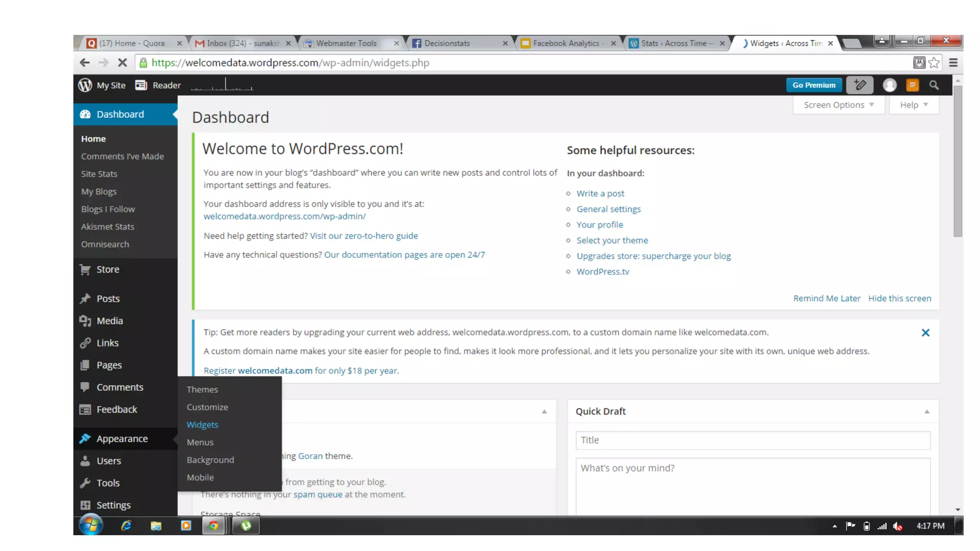This screenshot has width=980, height=551.
Task: Click the admin bar search magnifier
Action: point(934,85)
